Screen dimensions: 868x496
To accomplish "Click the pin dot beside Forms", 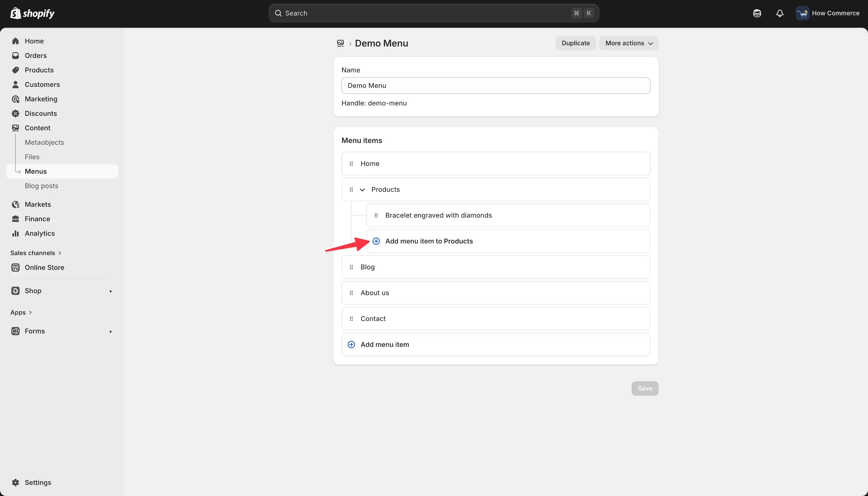I will [110, 331].
